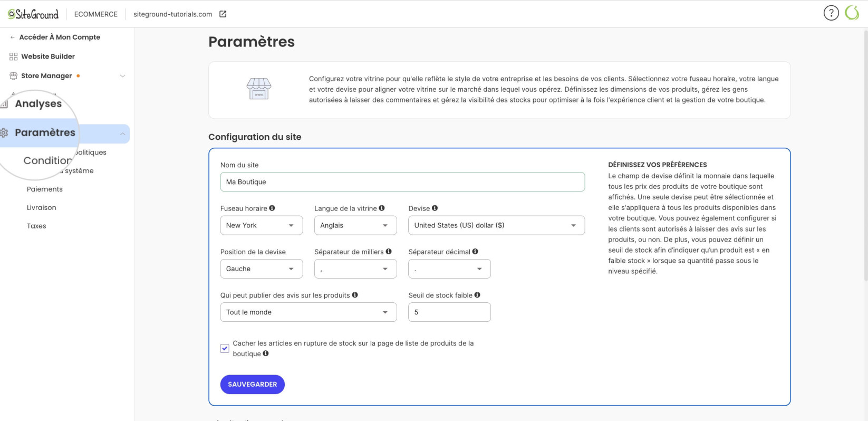
Task: Open Analyses in the sidebar
Action: tap(38, 104)
